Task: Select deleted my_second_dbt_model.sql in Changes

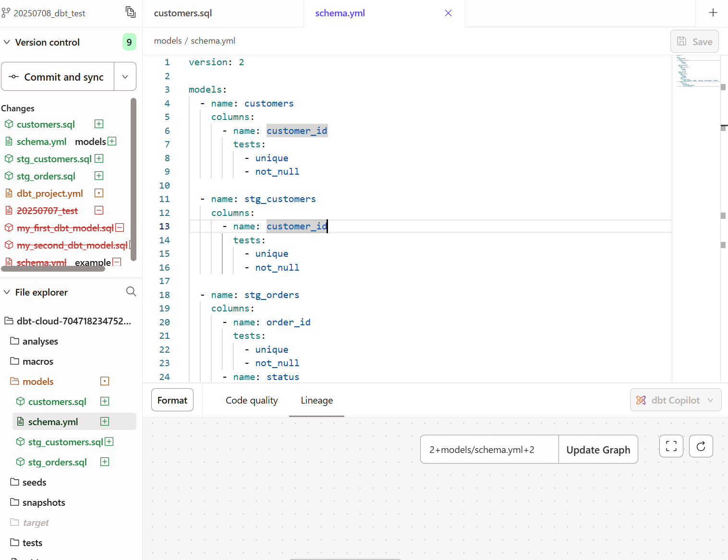Action: pyautogui.click(x=72, y=245)
